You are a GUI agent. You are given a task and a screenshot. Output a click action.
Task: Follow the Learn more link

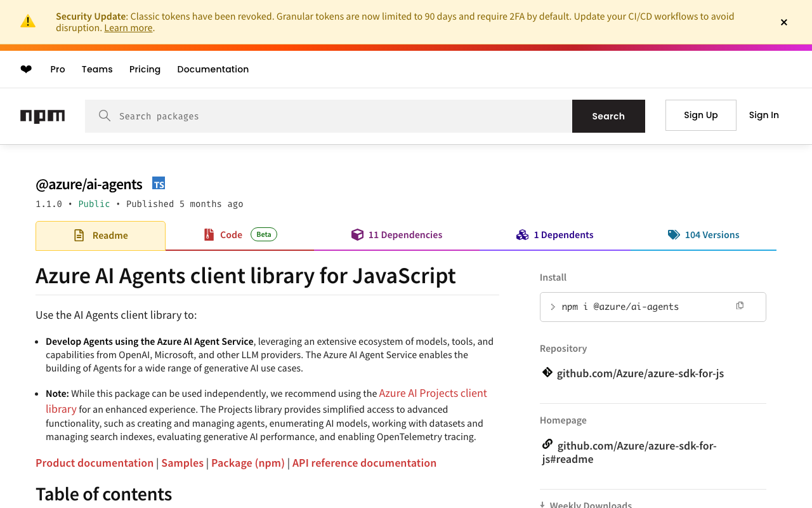coord(128,28)
